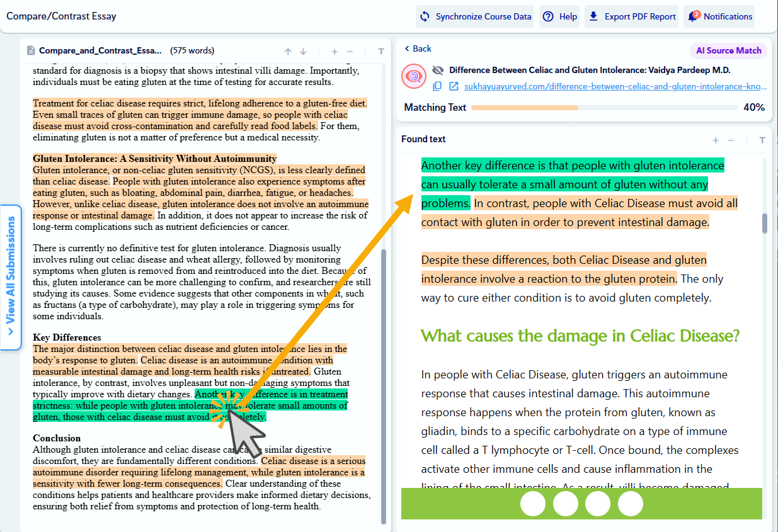Expand the View All Submissions side tab
Screen dimensions: 778x532
[x=11, y=277]
